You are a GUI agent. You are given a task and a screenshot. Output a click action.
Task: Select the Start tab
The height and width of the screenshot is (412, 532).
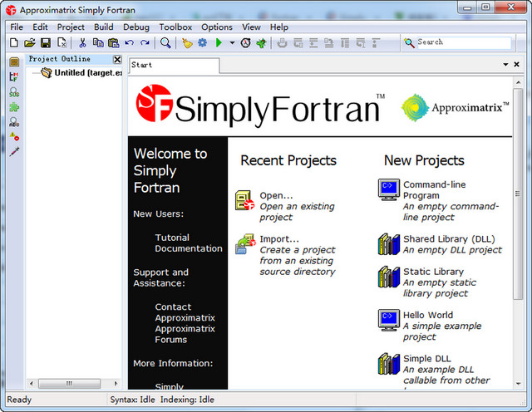click(x=174, y=65)
